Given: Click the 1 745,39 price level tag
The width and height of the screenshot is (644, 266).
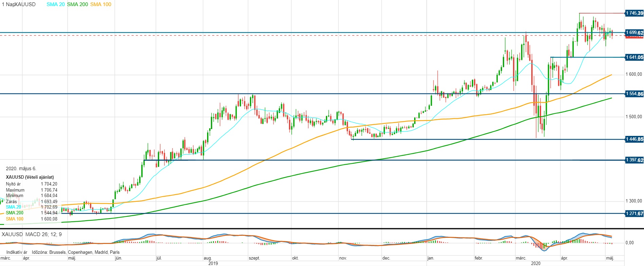Looking at the screenshot, I should (x=634, y=13).
